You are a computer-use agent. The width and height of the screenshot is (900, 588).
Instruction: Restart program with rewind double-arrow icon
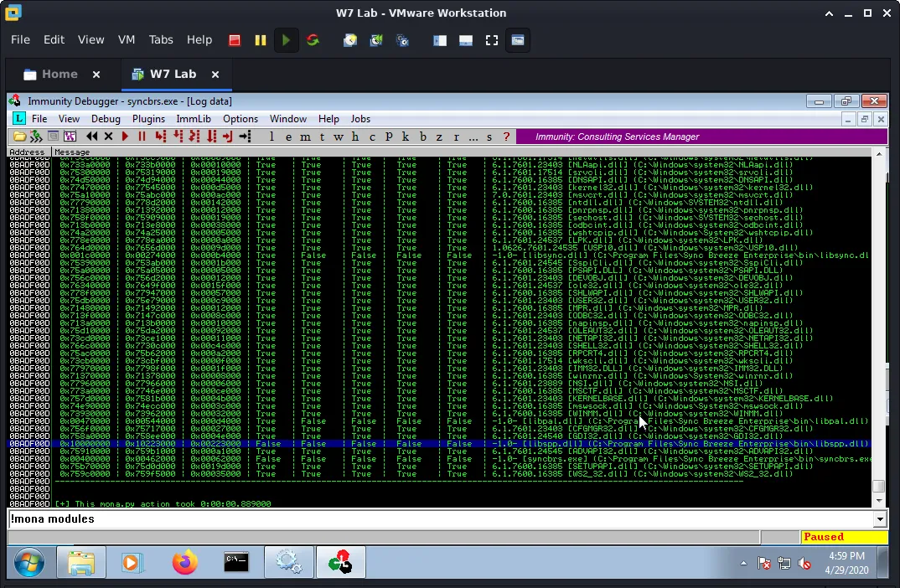click(x=91, y=137)
